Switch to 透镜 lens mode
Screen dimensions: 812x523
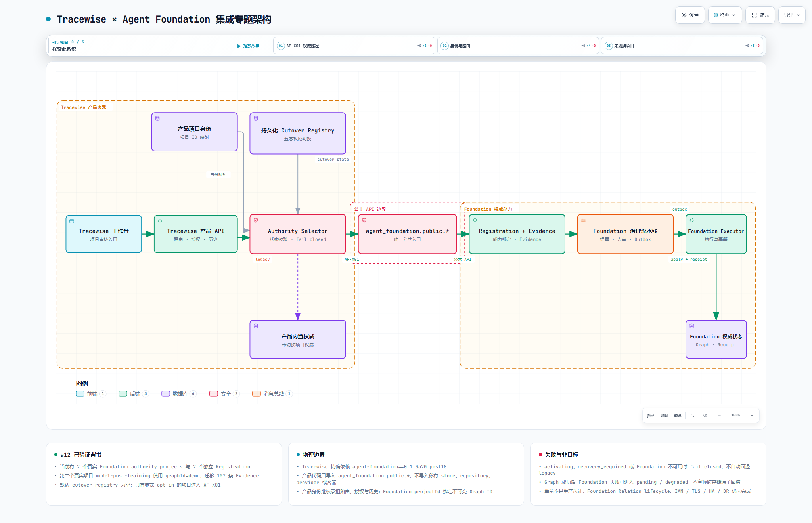678,416
